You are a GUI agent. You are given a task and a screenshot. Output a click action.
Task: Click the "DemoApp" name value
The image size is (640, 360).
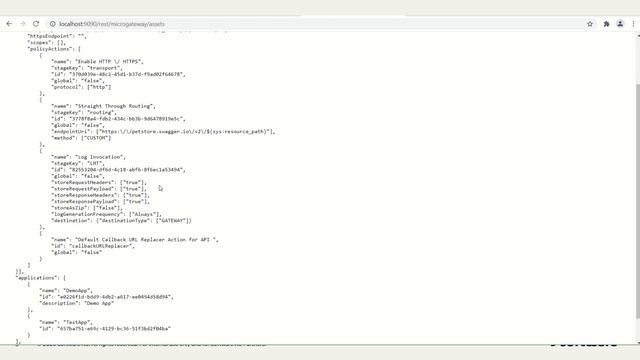pyautogui.click(x=78, y=291)
